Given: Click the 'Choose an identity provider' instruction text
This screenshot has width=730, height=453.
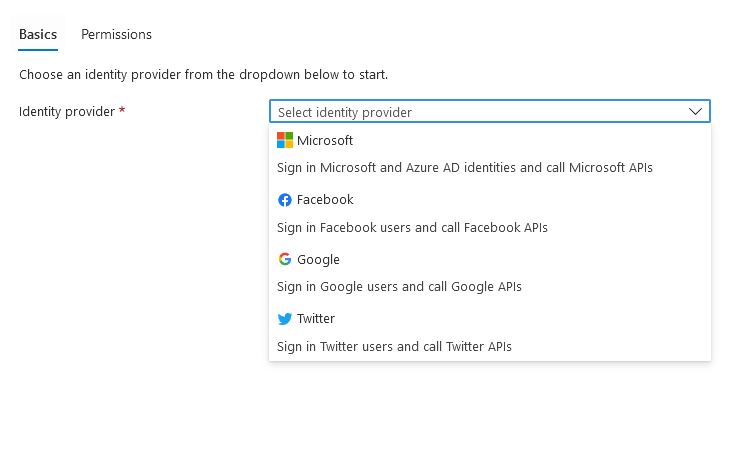Looking at the screenshot, I should [x=203, y=75].
